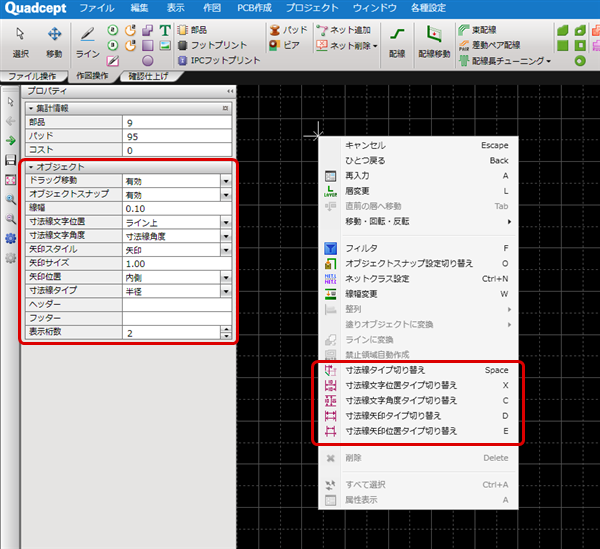Edit the 線幅 value field
The height and width of the screenshot is (549, 600).
click(177, 209)
